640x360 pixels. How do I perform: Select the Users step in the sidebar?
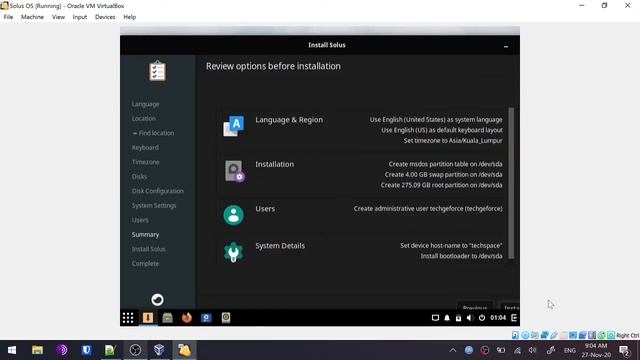pos(140,220)
